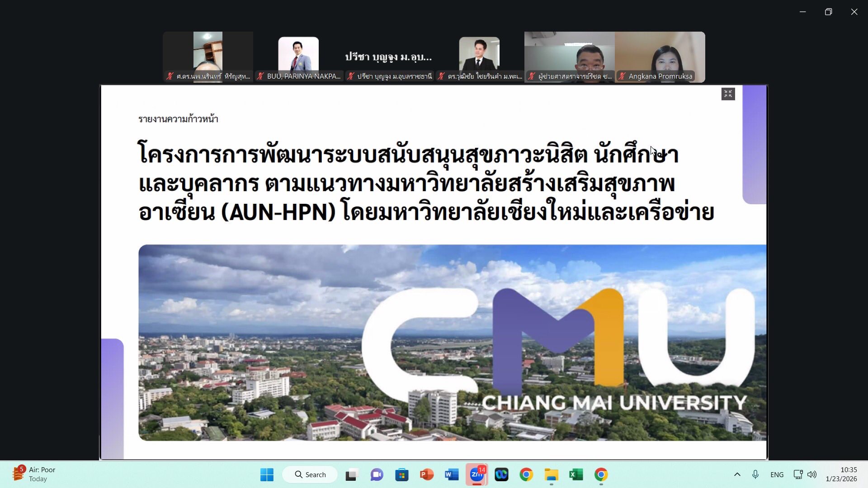
Task: Click inside the taskbar Search box
Action: pos(310,474)
